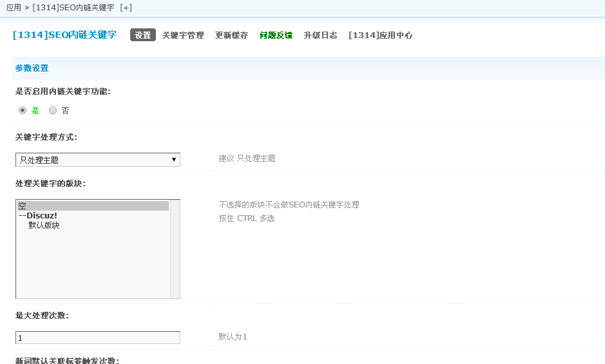
Task: Click hint text 默认为1
Action: 233,336
